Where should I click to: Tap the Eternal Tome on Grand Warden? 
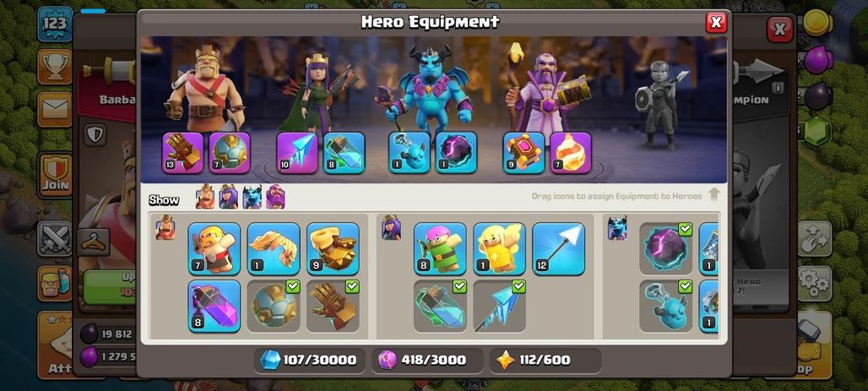(x=524, y=152)
